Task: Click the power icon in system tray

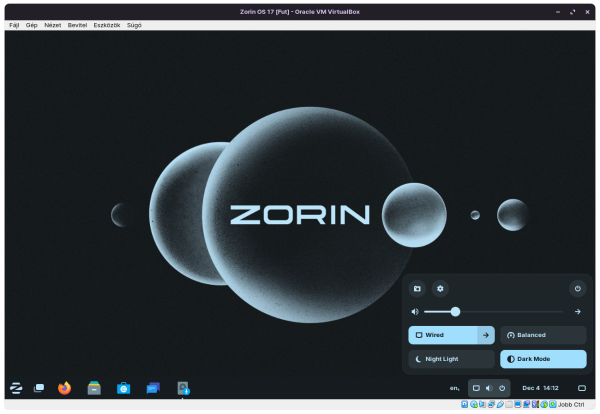Action: [502, 388]
